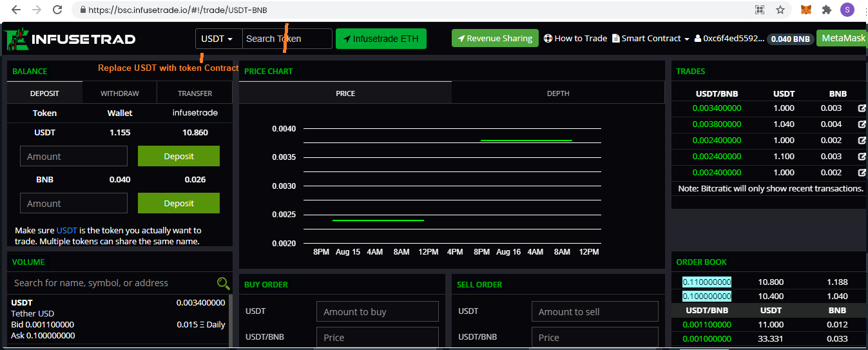Select the 0.110000000 sell order

(707, 282)
